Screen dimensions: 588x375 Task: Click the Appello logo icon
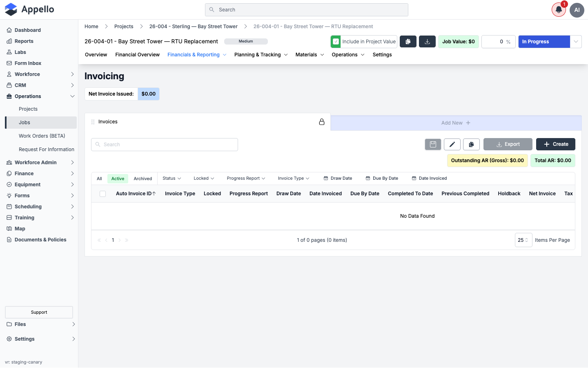coord(11,9)
